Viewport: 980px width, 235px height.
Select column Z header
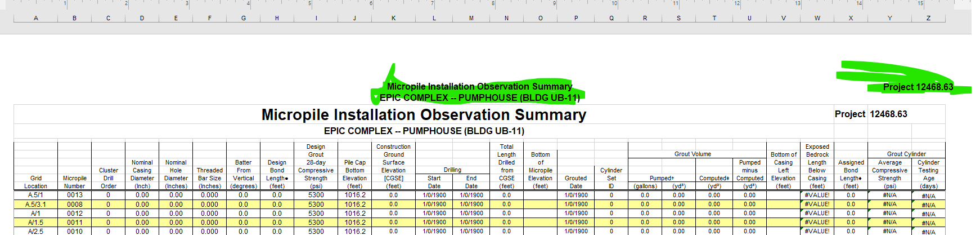[928, 18]
